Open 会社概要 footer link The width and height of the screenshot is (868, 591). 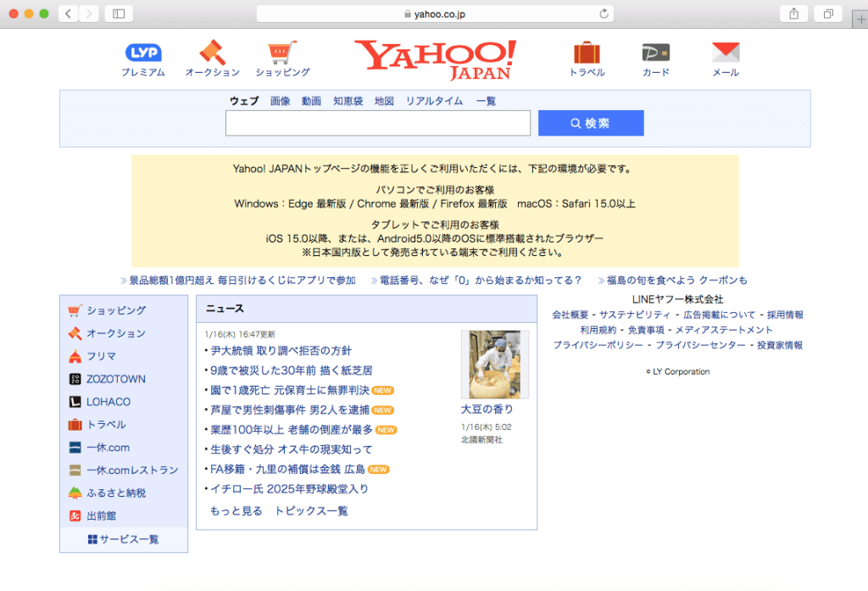570,315
